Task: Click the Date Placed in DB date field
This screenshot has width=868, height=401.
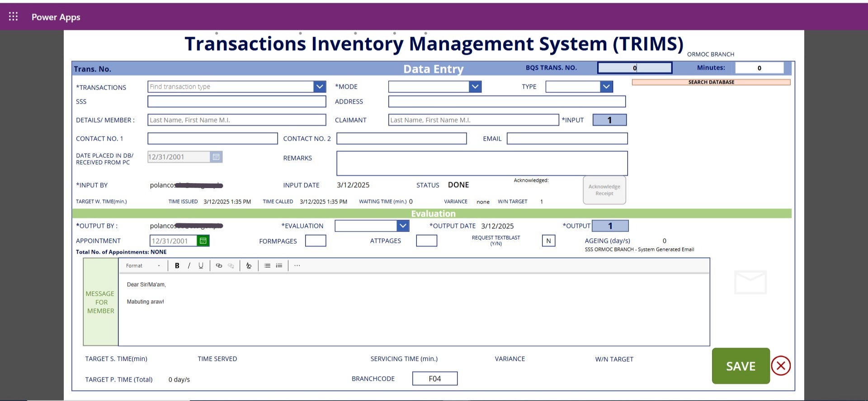Action: [179, 157]
